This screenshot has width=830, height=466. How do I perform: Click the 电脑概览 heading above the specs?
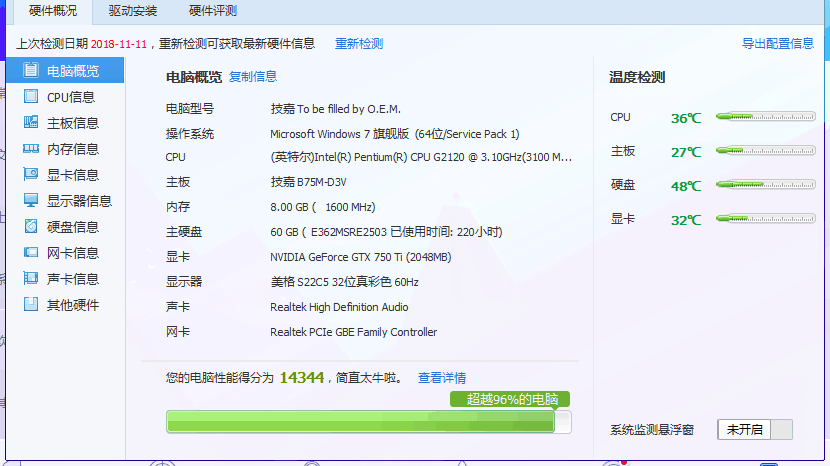(194, 77)
